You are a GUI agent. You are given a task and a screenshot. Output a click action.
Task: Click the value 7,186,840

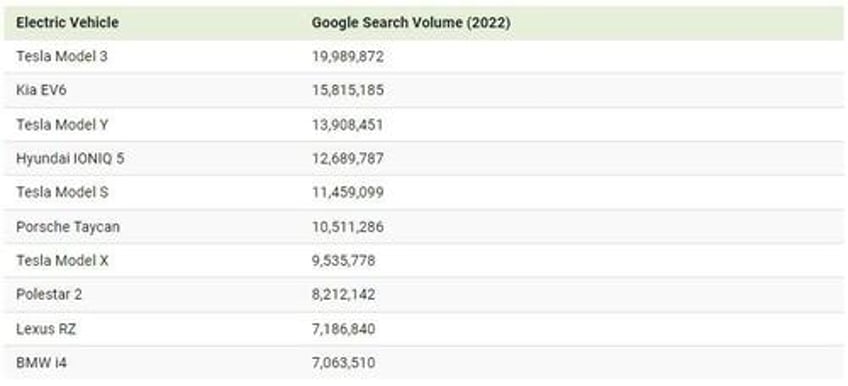(x=343, y=329)
